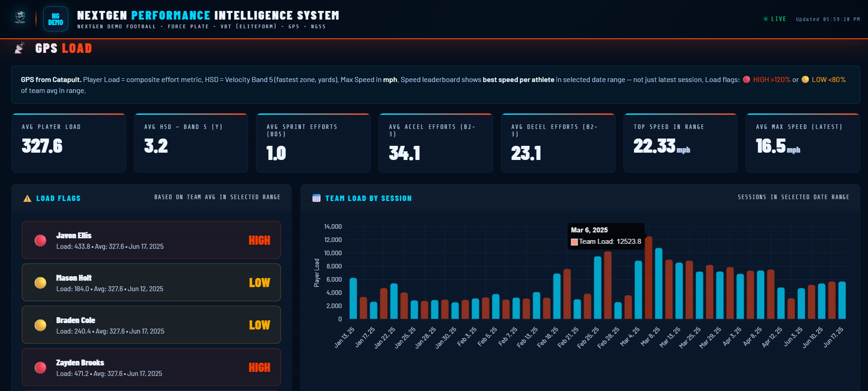The height and width of the screenshot is (391, 868).
Task: Select the Jan 13, 25 bar in the chart
Action: 353,298
